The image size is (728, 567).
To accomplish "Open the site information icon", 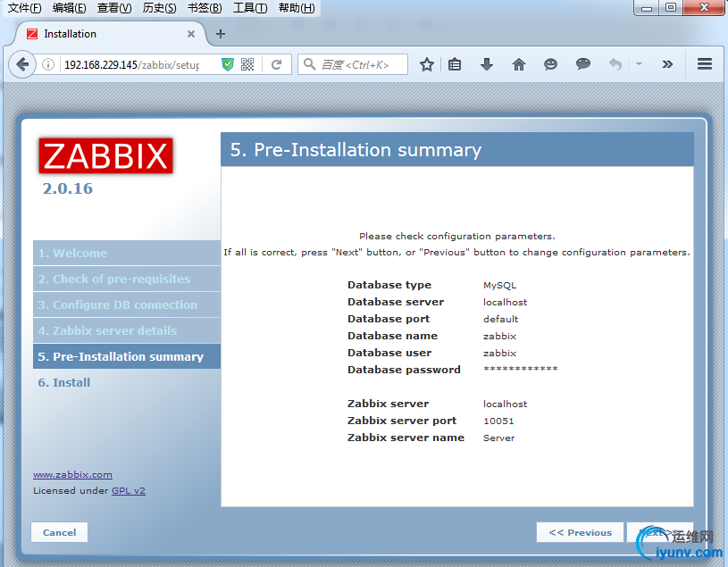I will (x=48, y=64).
